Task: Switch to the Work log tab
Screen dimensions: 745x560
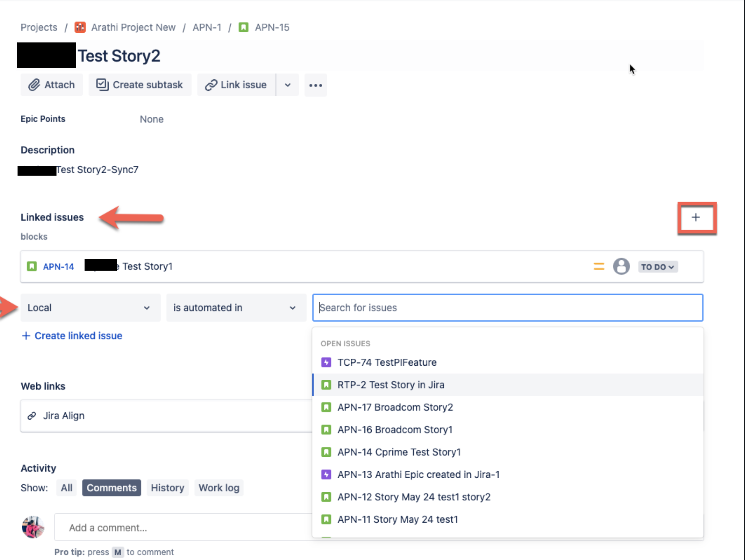Action: (x=219, y=488)
